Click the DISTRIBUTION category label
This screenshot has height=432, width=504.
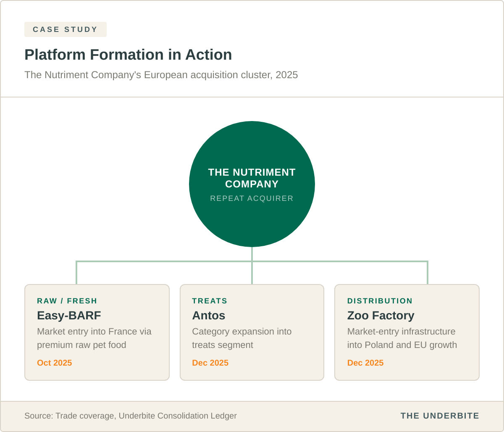[380, 301]
